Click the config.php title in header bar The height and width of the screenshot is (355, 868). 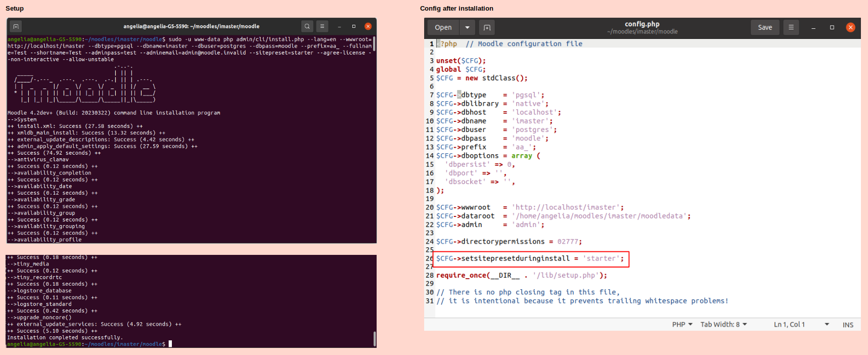pos(642,24)
